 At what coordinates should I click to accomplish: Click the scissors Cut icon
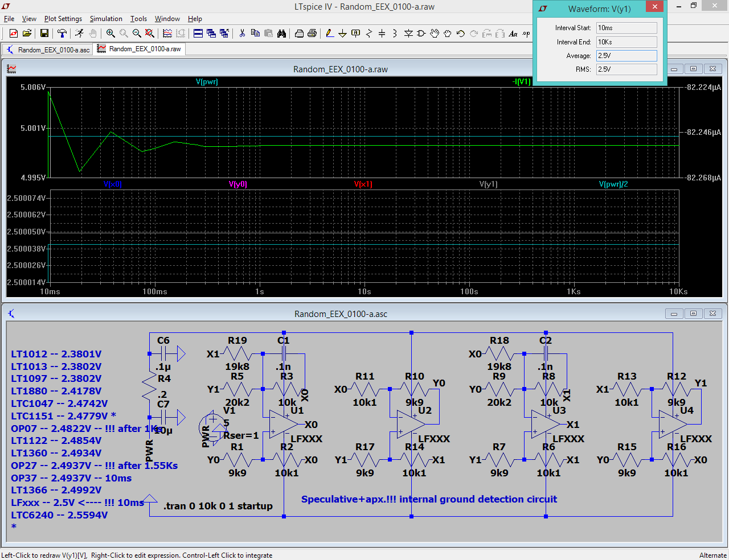[242, 34]
